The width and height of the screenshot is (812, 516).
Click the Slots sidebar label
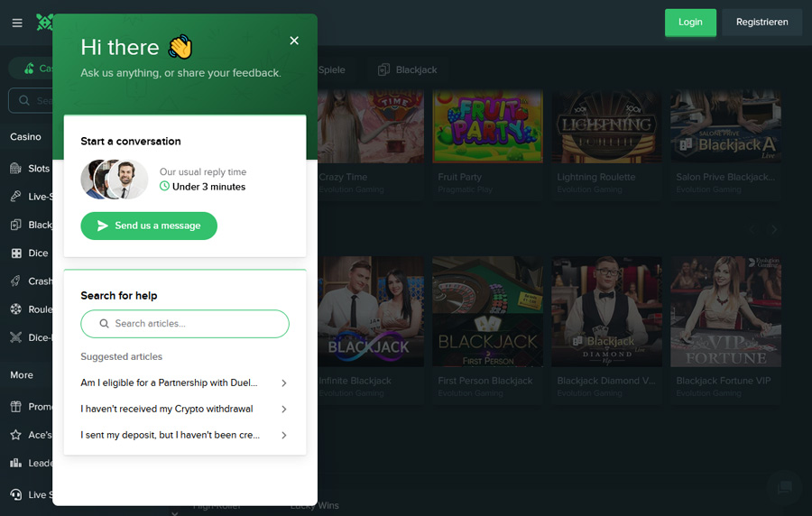coord(39,168)
